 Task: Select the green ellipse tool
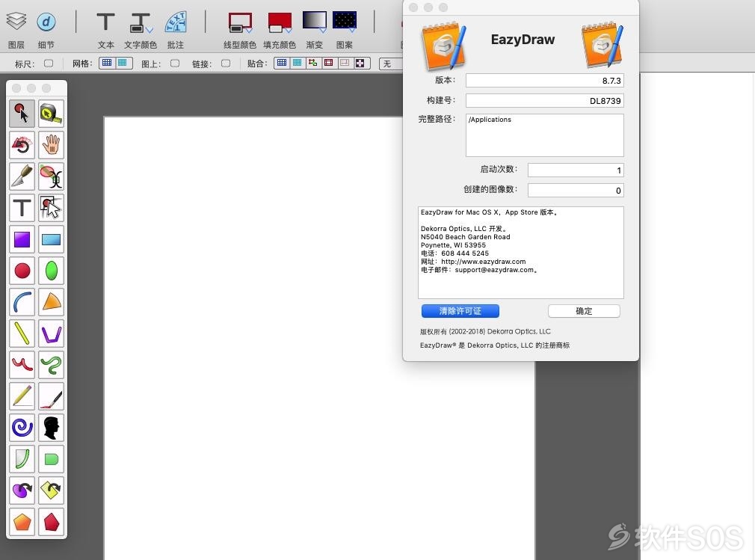coord(51,271)
